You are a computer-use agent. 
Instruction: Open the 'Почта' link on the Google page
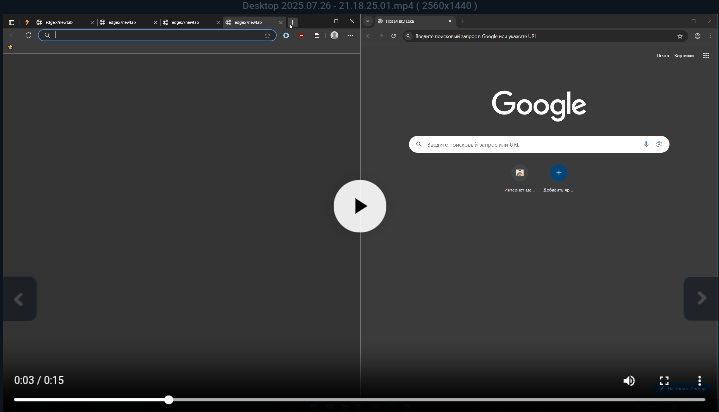pos(663,56)
